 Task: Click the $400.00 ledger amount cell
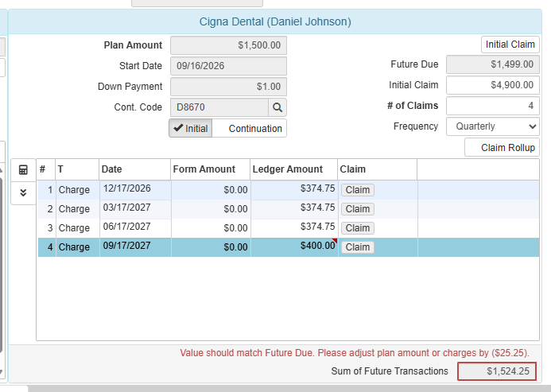(294, 246)
